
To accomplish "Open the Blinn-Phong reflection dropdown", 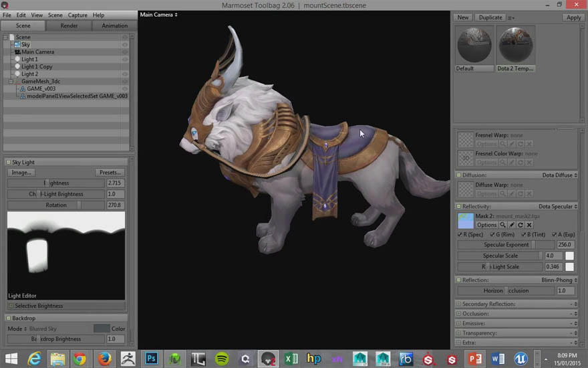I will 559,280.
